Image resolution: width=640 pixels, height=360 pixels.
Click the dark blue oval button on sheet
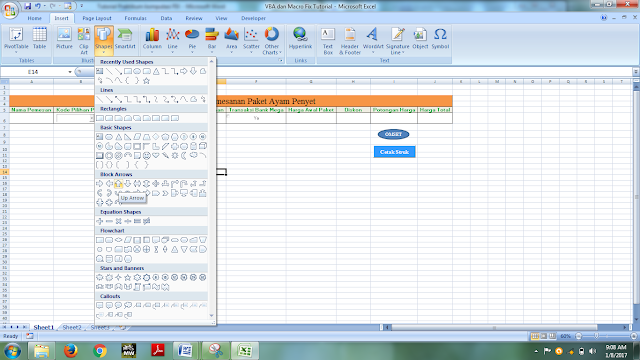(x=393, y=134)
